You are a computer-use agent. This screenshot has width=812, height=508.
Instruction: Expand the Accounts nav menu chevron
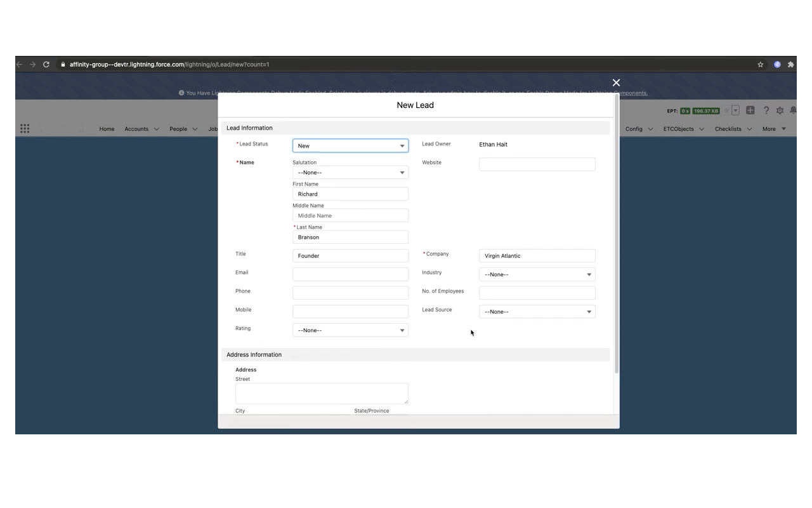(157, 129)
